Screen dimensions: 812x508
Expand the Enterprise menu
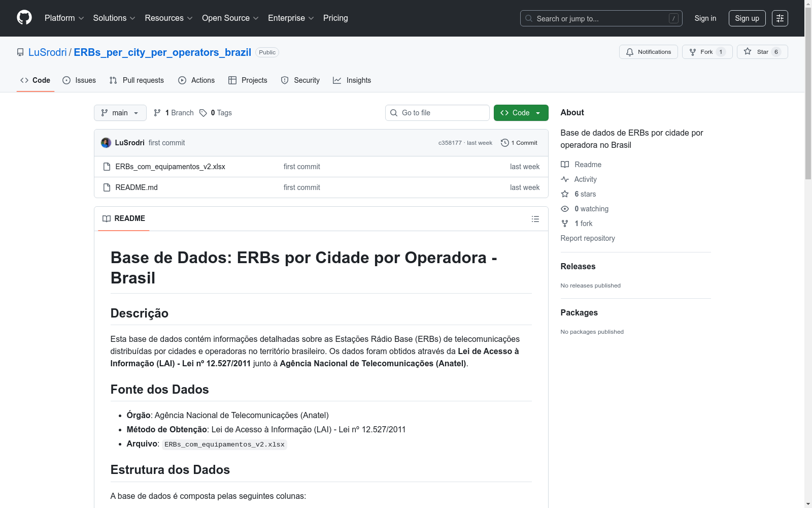coord(291,18)
